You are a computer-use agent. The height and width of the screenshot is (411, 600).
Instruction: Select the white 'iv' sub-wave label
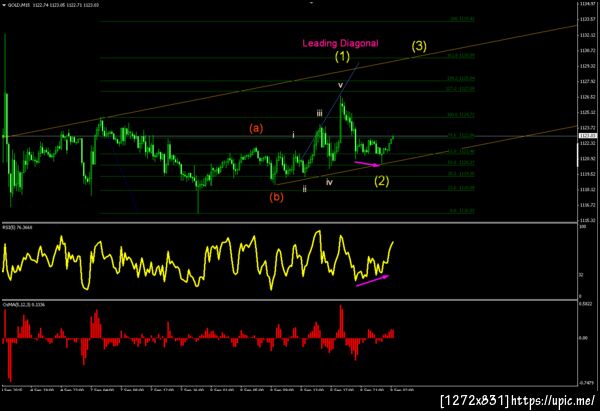click(329, 182)
